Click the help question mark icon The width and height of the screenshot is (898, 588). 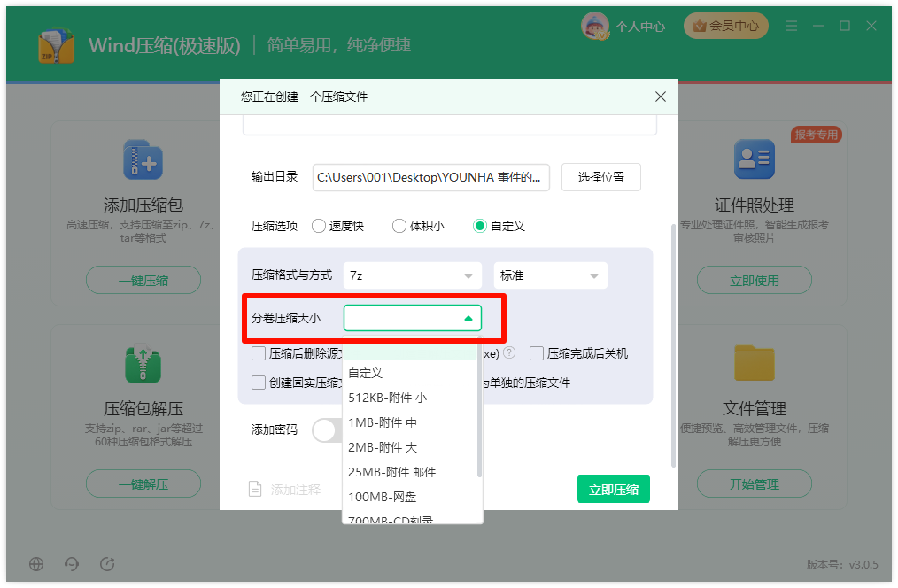click(508, 353)
